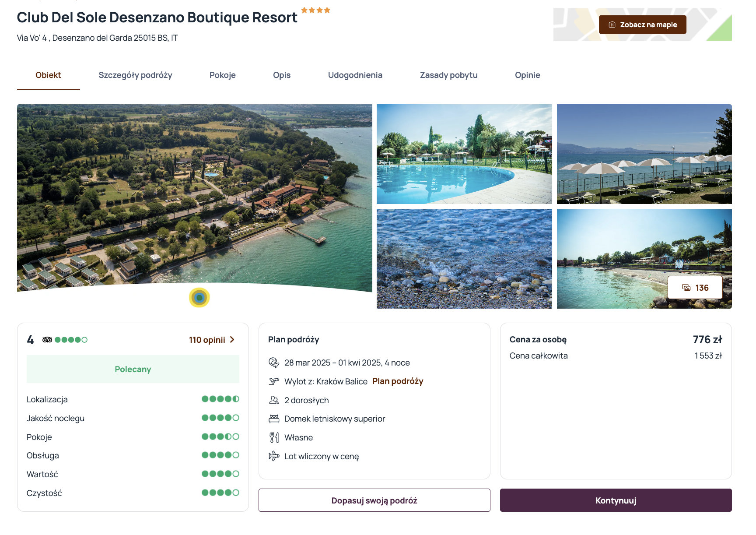Click the departure plane icon by Kraków Balice
Image resolution: width=756 pixels, height=535 pixels.
pos(274,381)
